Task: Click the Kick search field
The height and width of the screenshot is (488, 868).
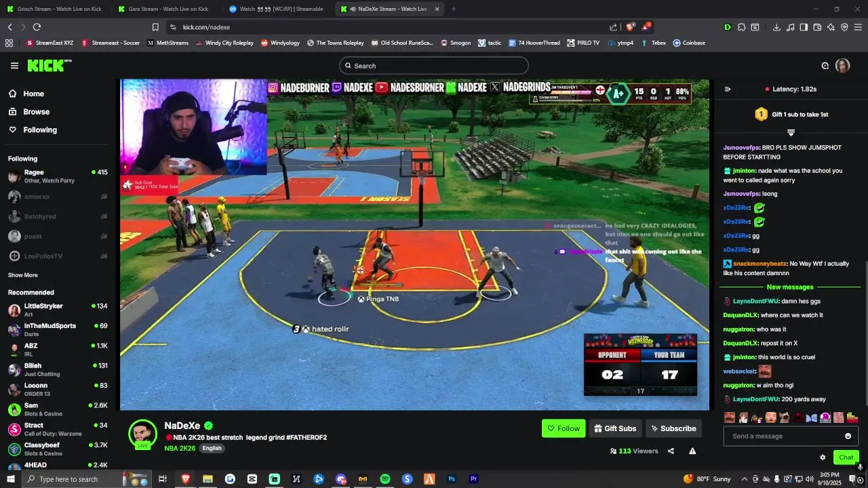Action: tap(434, 66)
